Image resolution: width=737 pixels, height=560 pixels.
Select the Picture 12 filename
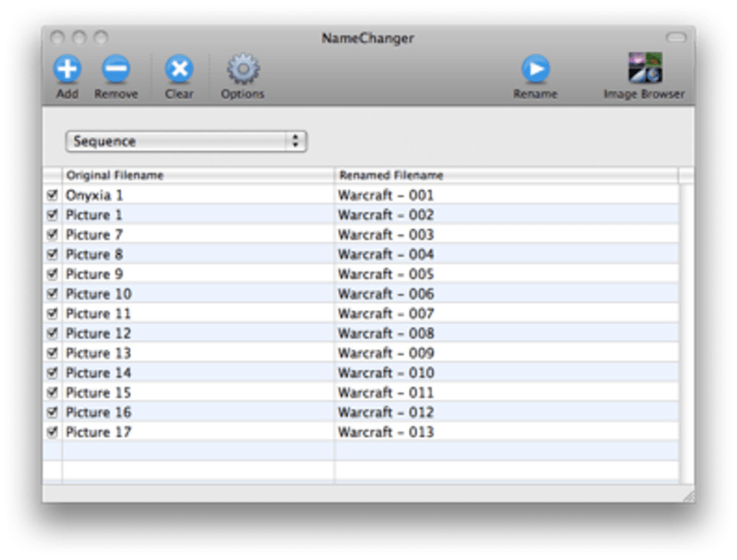[98, 333]
